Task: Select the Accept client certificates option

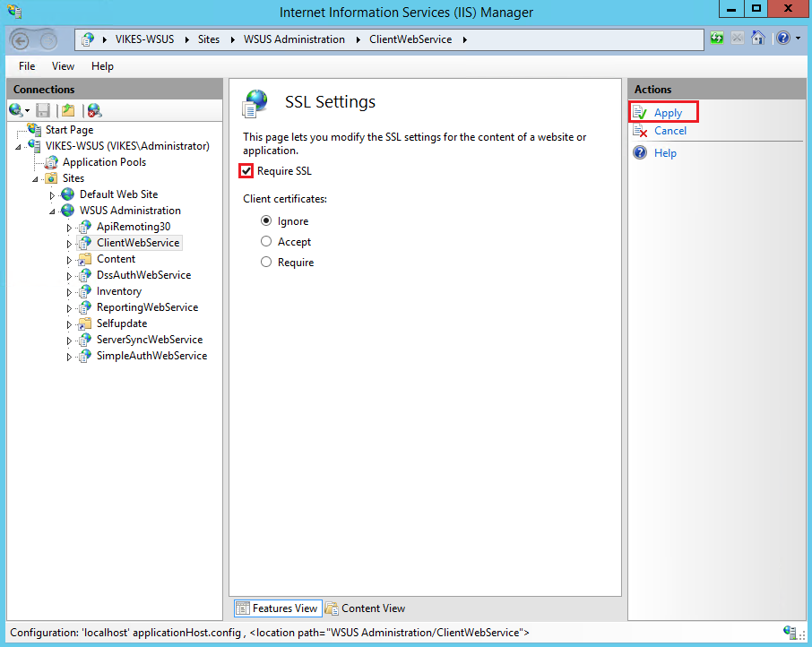Action: click(x=266, y=241)
